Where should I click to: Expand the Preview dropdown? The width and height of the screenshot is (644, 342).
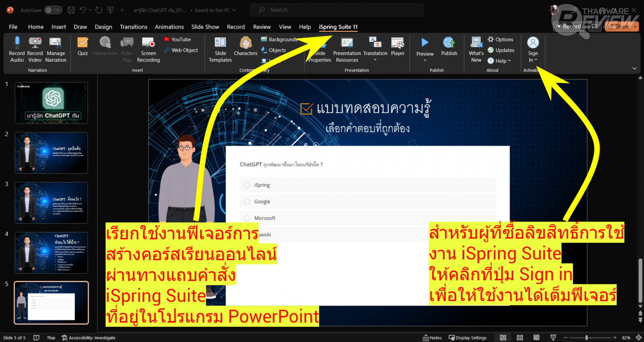(x=425, y=60)
